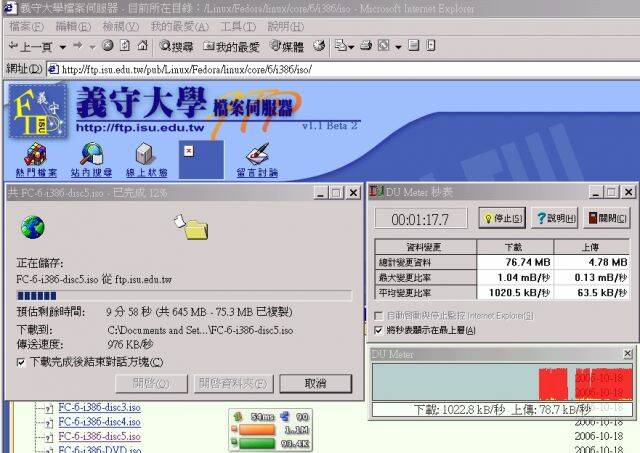Select the 76.74 MB total download cell
The height and width of the screenshot is (453, 640).
tap(515, 262)
